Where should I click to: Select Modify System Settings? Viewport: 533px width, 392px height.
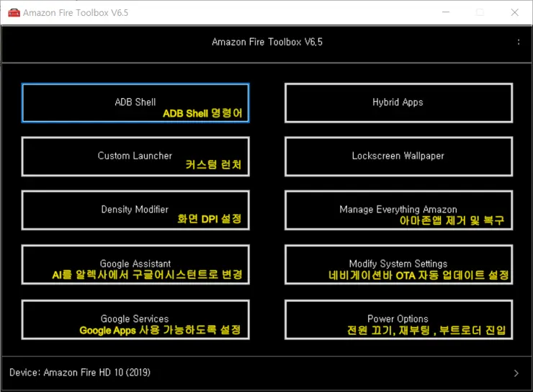tap(398, 264)
